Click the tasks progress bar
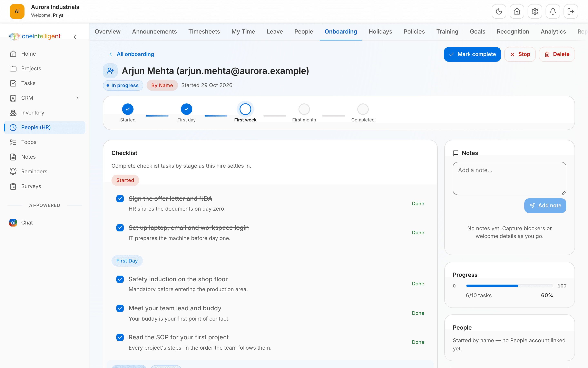This screenshot has height=368, width=588. coord(510,286)
